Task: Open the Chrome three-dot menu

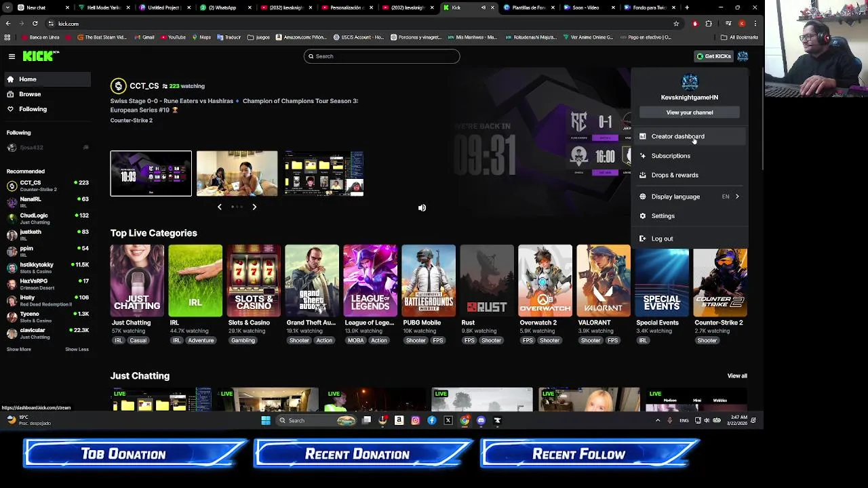Action: pos(755,24)
